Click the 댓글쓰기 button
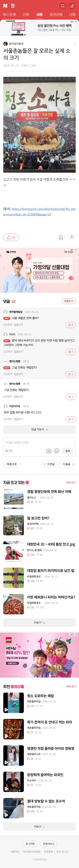 [x=69, y=301]
